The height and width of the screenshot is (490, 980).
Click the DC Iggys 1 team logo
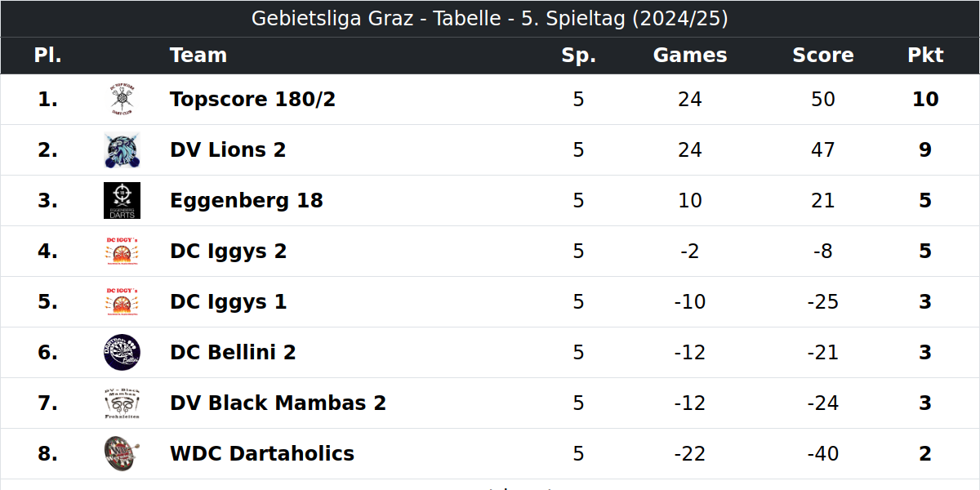click(x=122, y=302)
